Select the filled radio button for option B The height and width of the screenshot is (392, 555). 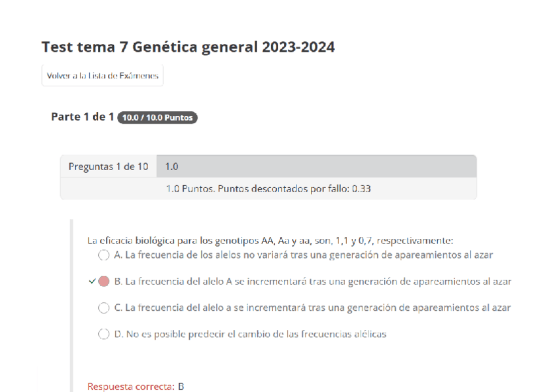click(x=103, y=281)
